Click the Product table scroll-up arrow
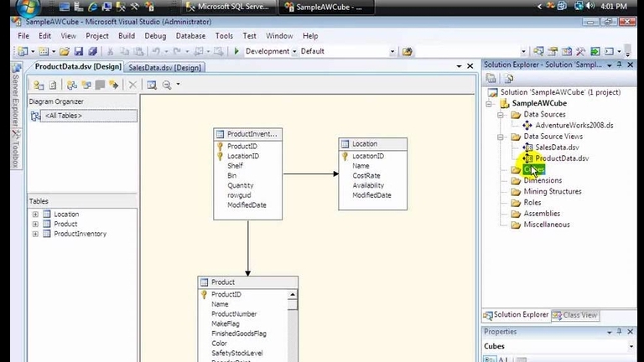644x362 pixels. (x=293, y=295)
